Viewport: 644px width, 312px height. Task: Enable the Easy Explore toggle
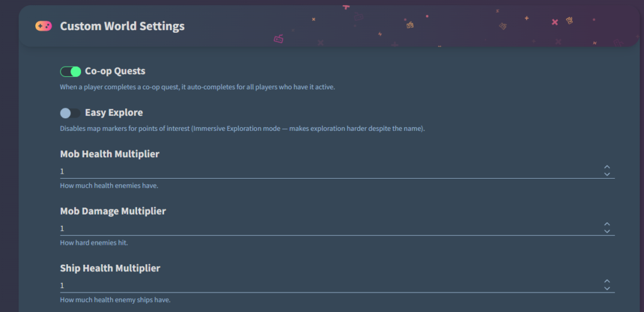coord(70,113)
